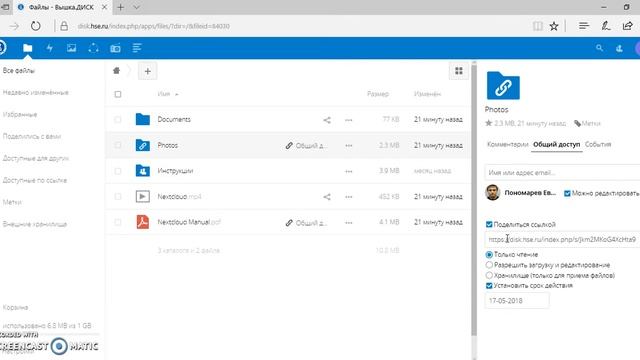Go to home folder breadcrumb icon
The width and height of the screenshot is (640, 360).
(116, 71)
